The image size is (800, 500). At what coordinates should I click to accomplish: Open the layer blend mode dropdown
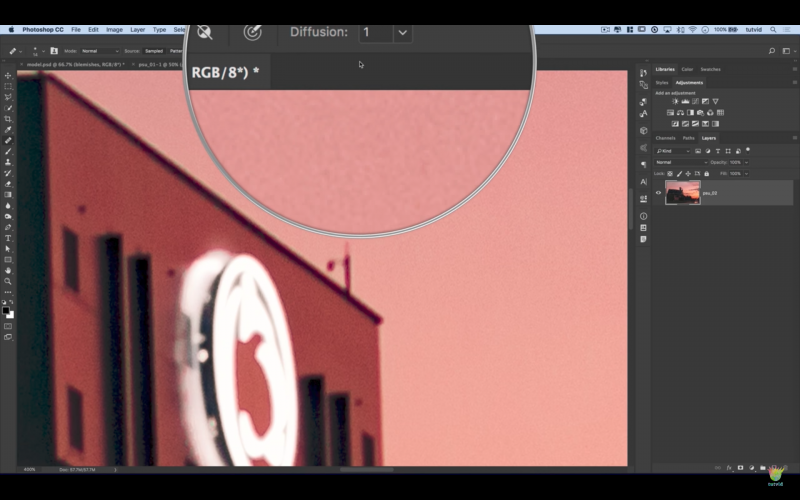click(681, 162)
